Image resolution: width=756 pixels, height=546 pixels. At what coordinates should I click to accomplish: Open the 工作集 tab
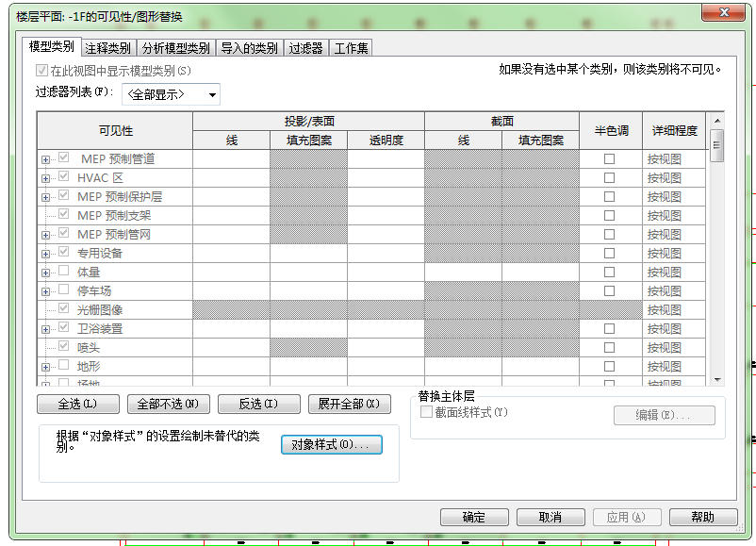point(351,48)
